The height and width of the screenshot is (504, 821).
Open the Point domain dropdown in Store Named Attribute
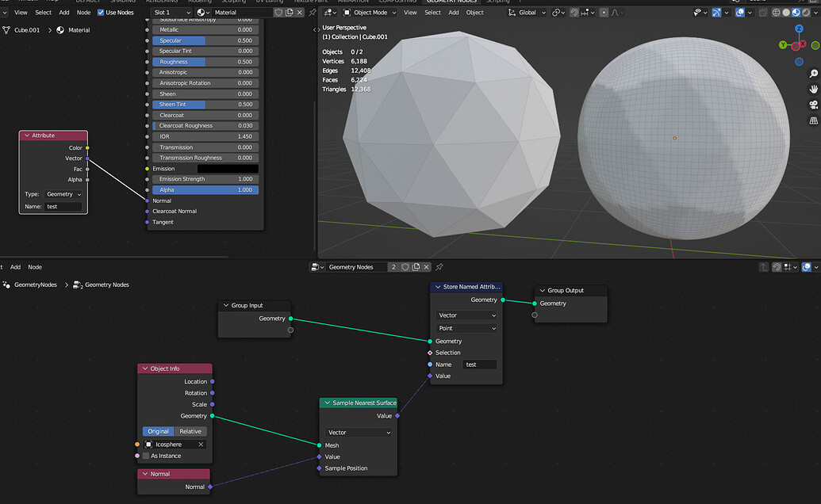tap(466, 328)
